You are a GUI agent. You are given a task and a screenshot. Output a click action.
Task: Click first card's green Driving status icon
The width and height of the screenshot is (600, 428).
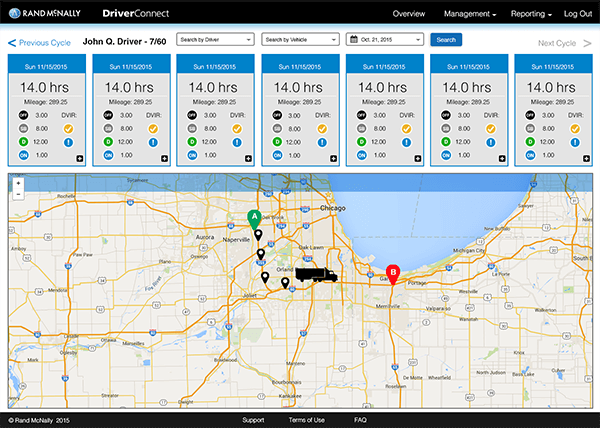24,142
